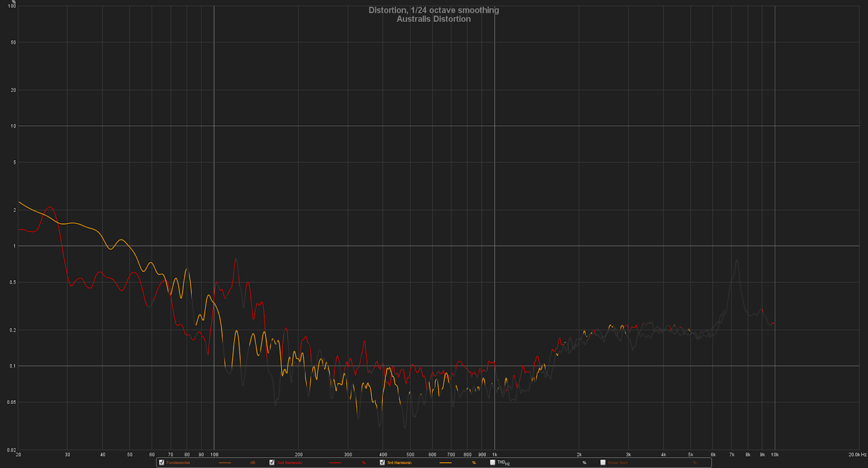Uncheck the Fundamental trace checkbox
Image resolution: width=868 pixels, height=468 pixels.
pos(162,463)
